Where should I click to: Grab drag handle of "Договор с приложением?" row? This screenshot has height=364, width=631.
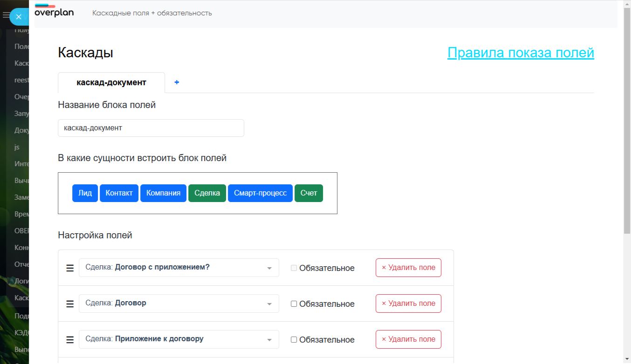(x=70, y=268)
